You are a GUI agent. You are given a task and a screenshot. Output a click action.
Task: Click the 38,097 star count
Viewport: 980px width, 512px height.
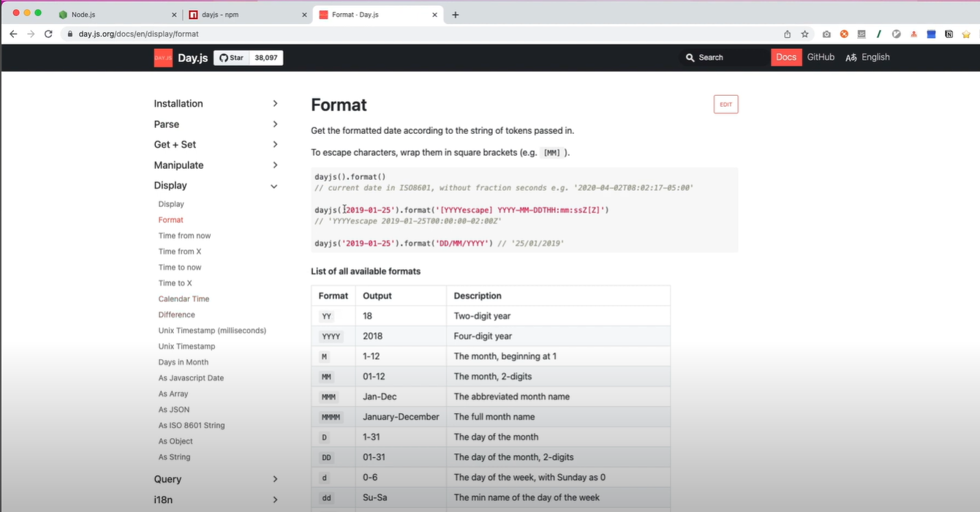[266, 58]
